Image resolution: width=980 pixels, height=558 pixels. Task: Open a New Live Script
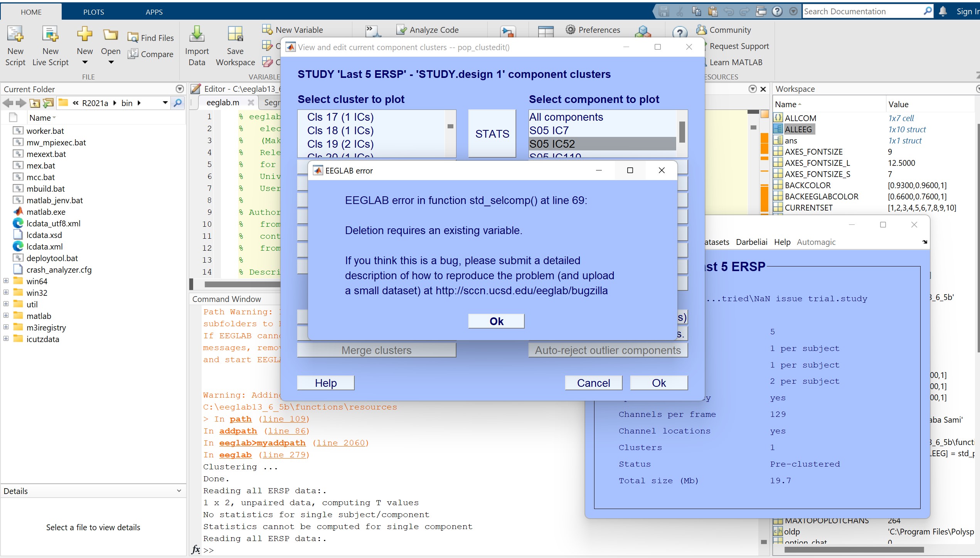(50, 46)
